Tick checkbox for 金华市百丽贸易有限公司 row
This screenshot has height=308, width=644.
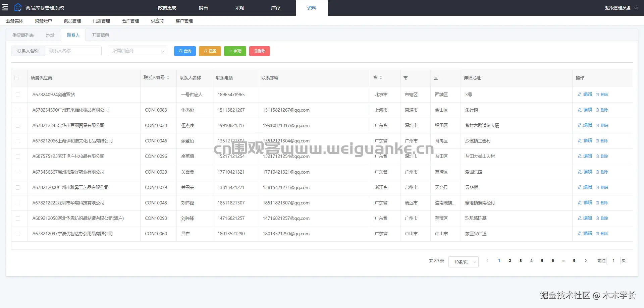tap(18, 126)
